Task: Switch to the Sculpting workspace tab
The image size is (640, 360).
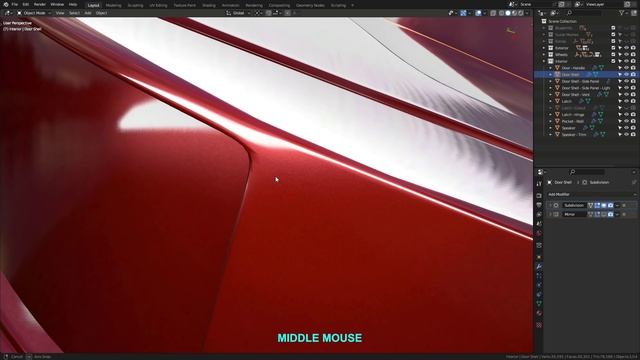Action: [x=135, y=5]
